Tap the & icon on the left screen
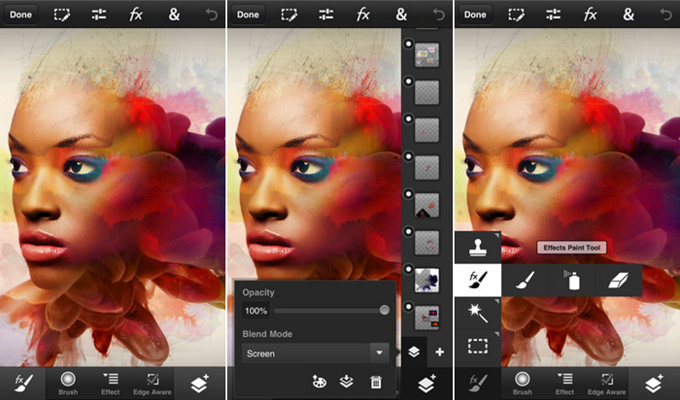The width and height of the screenshot is (680, 400). click(x=174, y=15)
